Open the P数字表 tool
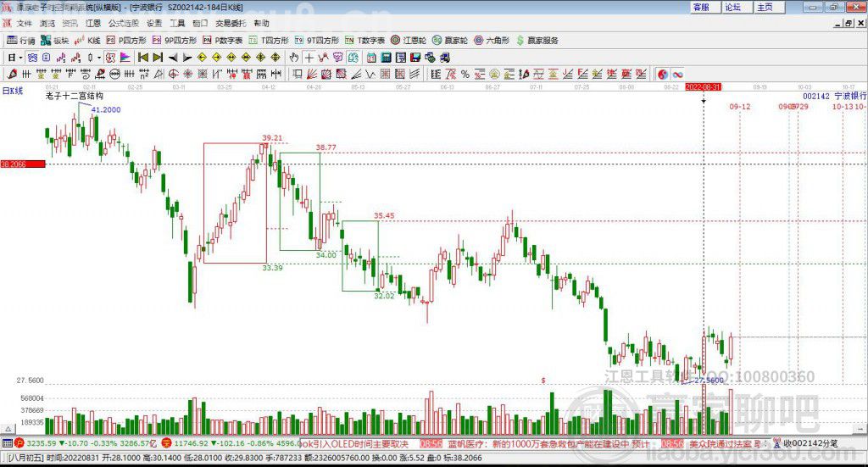The height and width of the screenshot is (467, 868). 223,41
